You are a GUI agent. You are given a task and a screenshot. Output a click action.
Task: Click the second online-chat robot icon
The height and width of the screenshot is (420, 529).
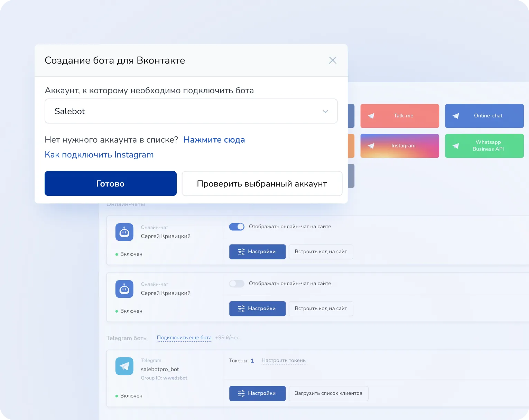coord(124,289)
